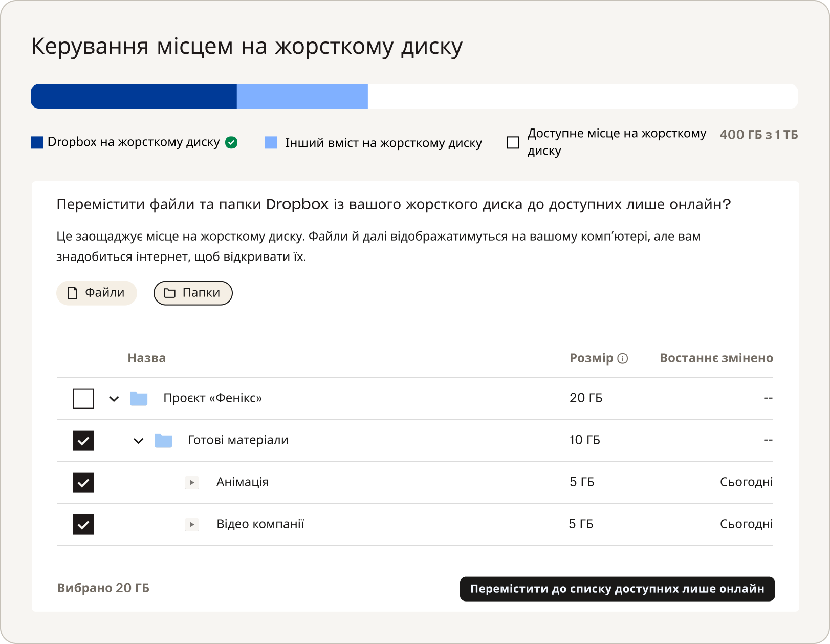The image size is (830, 644).
Task: Click Сьогодні in the Відео компанії row
Action: tap(747, 524)
